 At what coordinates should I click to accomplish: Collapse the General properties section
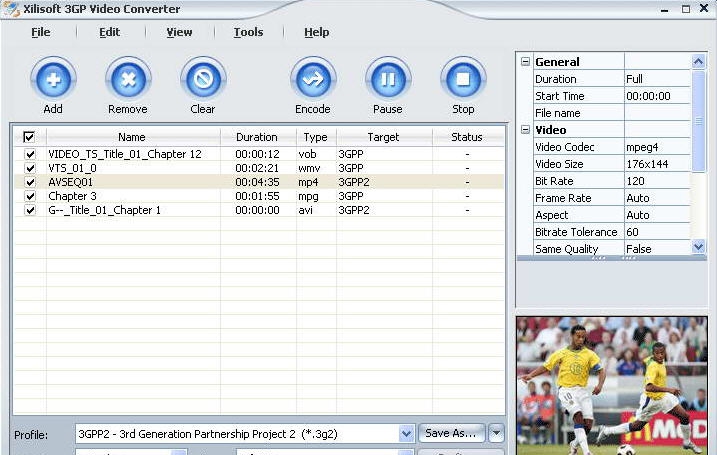click(526, 62)
